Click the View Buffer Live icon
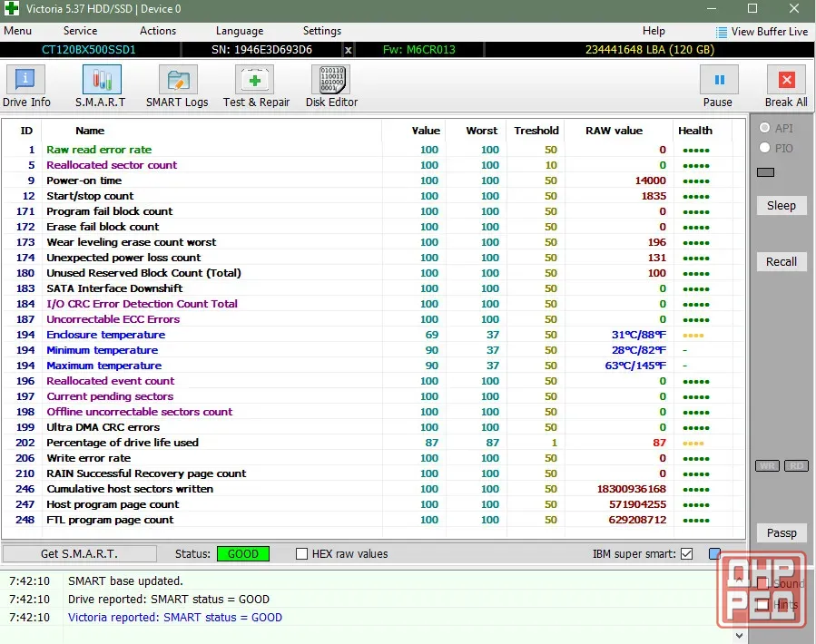Screen dimensions: 816x644 pyautogui.click(x=722, y=33)
